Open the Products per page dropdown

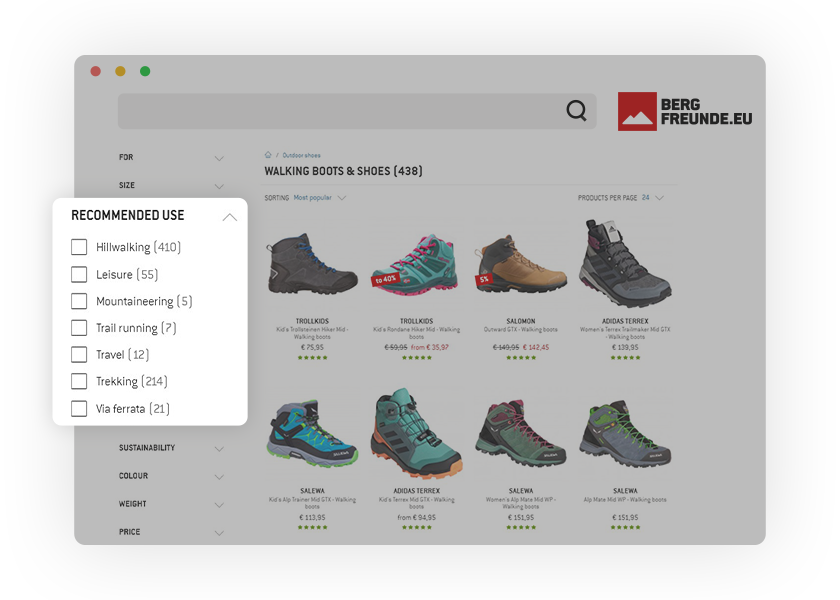tap(652, 198)
